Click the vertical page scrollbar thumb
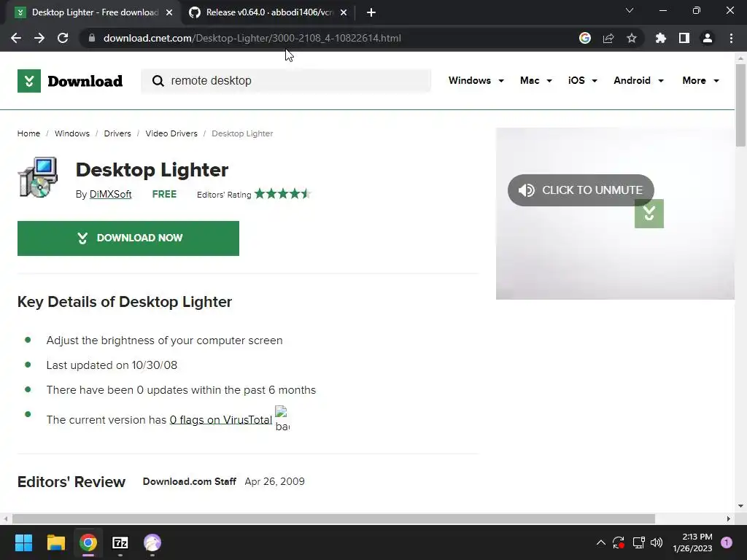 click(740, 105)
